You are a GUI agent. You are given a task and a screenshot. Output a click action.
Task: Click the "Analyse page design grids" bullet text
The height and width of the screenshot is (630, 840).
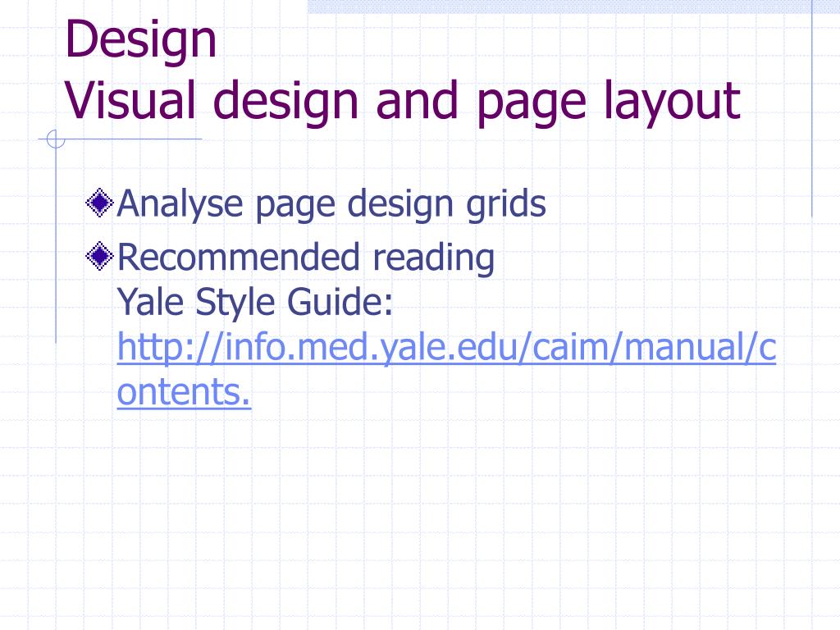tap(331, 204)
